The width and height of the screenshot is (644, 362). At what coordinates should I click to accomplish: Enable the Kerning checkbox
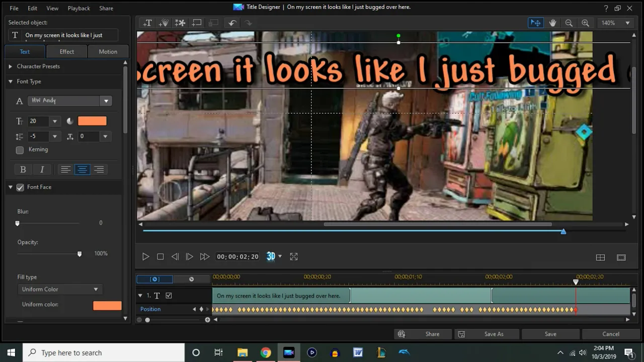pos(20,150)
